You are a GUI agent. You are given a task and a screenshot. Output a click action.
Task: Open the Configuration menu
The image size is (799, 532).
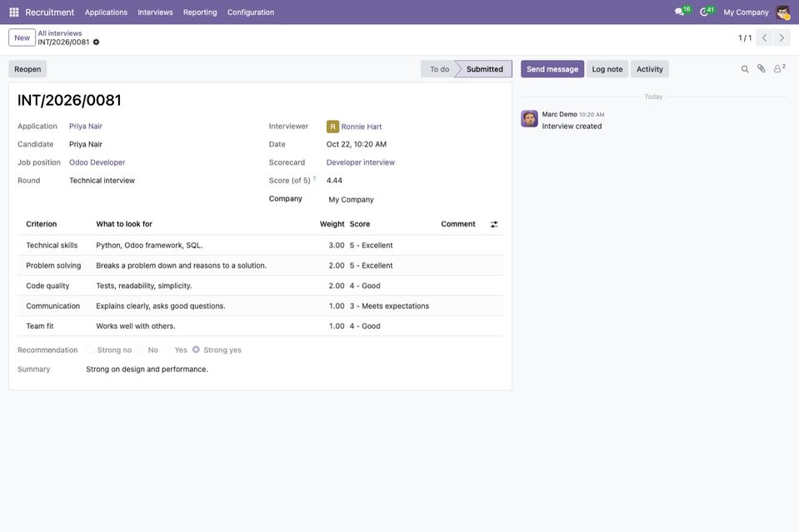pyautogui.click(x=251, y=12)
